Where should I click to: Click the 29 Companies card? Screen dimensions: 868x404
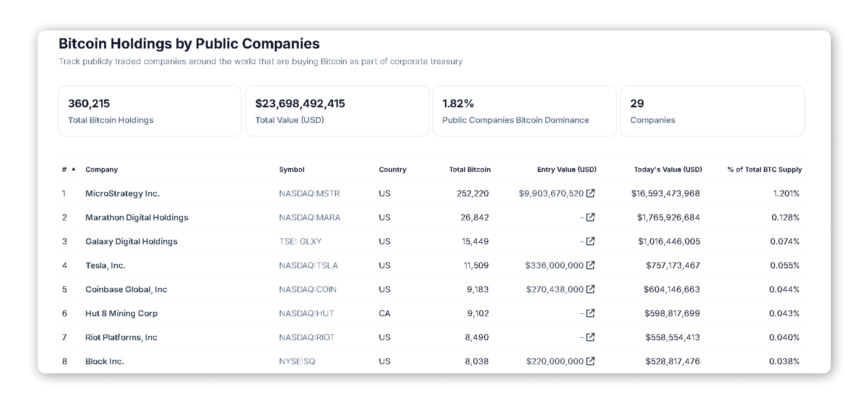click(x=712, y=111)
